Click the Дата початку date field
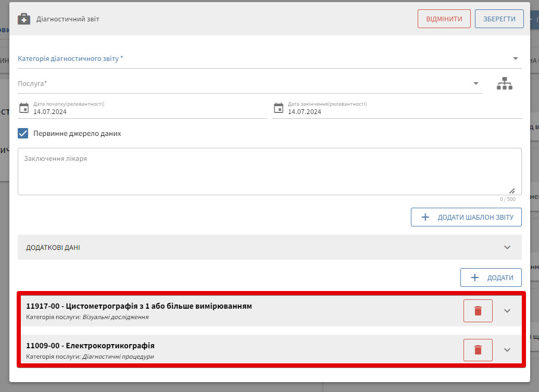The height and width of the screenshot is (392, 539). pyautogui.click(x=148, y=111)
